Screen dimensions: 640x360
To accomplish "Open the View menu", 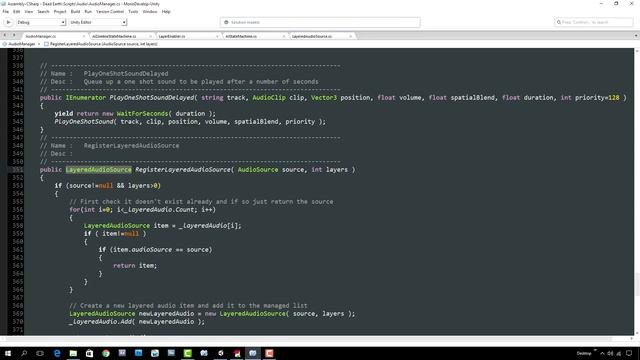I will (29, 11).
